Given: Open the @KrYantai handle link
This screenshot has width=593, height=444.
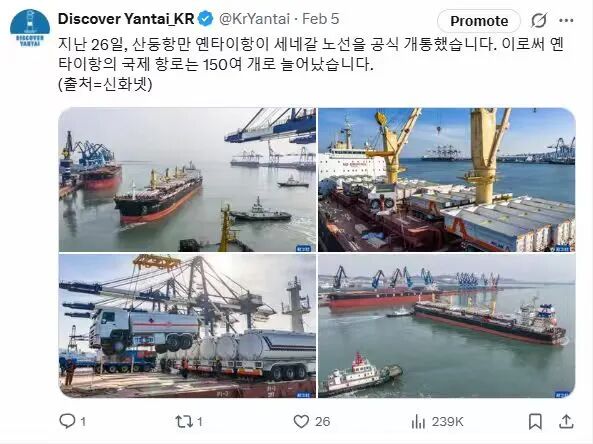Looking at the screenshot, I should 255,19.
